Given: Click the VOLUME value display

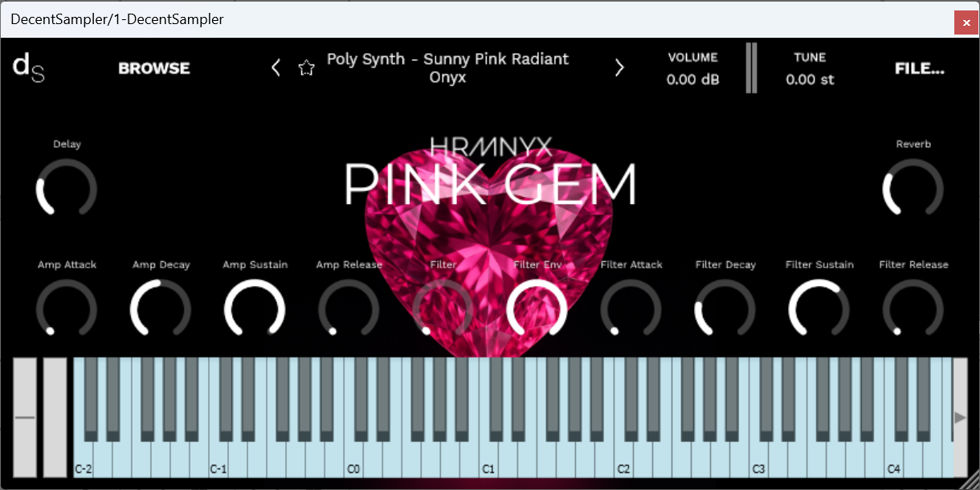Looking at the screenshot, I should [x=692, y=79].
